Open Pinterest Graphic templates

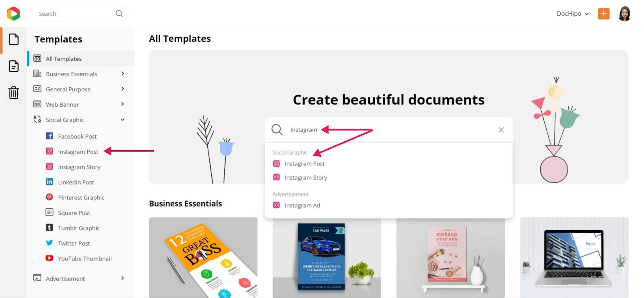click(x=81, y=198)
